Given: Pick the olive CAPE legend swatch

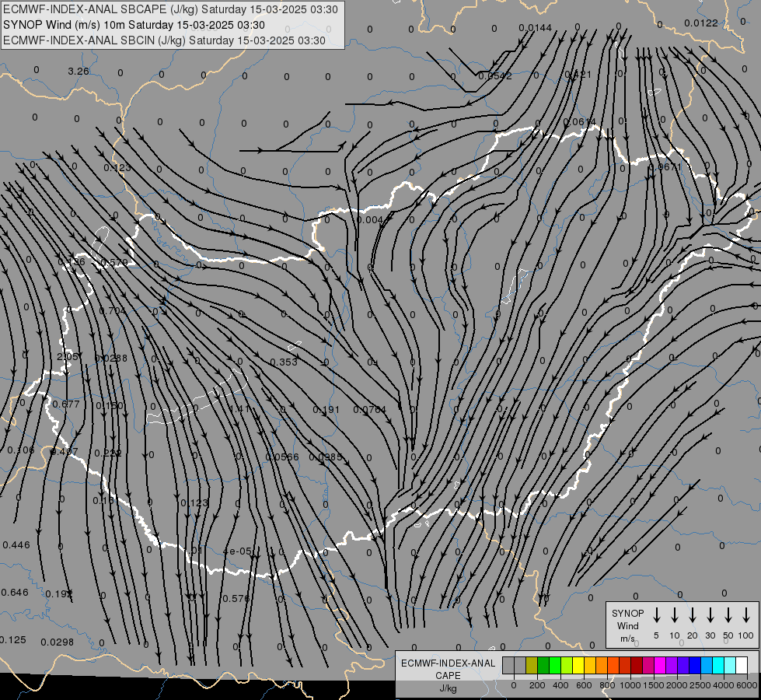Looking at the screenshot, I should tap(532, 665).
